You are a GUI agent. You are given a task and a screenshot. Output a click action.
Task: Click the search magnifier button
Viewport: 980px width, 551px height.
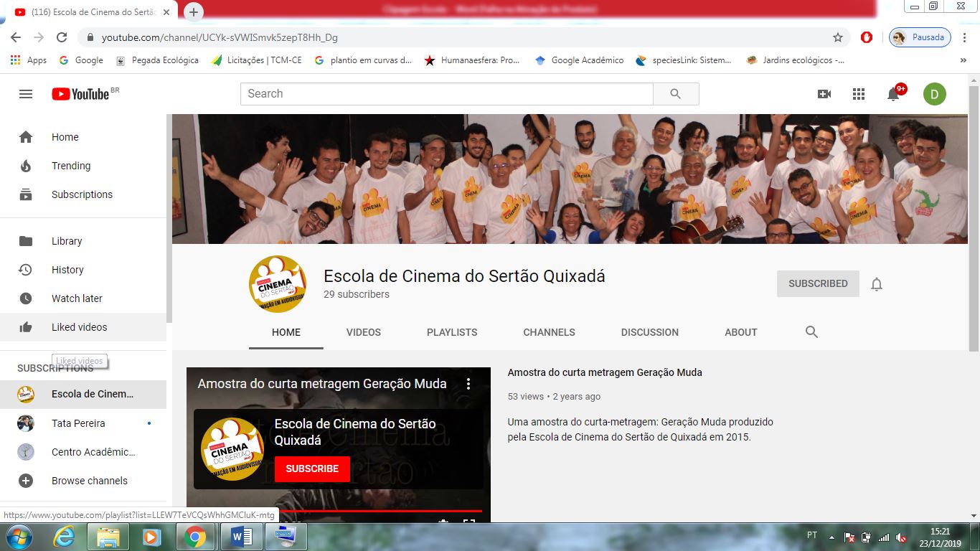coord(675,94)
